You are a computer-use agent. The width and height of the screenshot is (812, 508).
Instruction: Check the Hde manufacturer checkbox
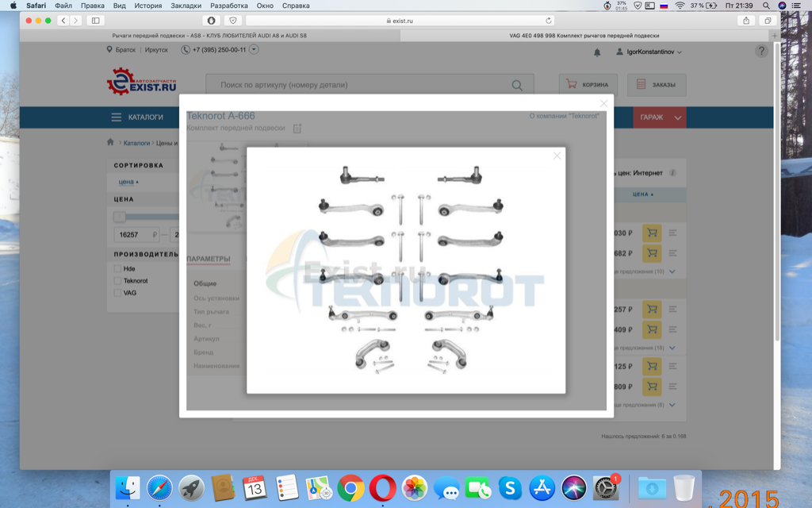coord(117,269)
